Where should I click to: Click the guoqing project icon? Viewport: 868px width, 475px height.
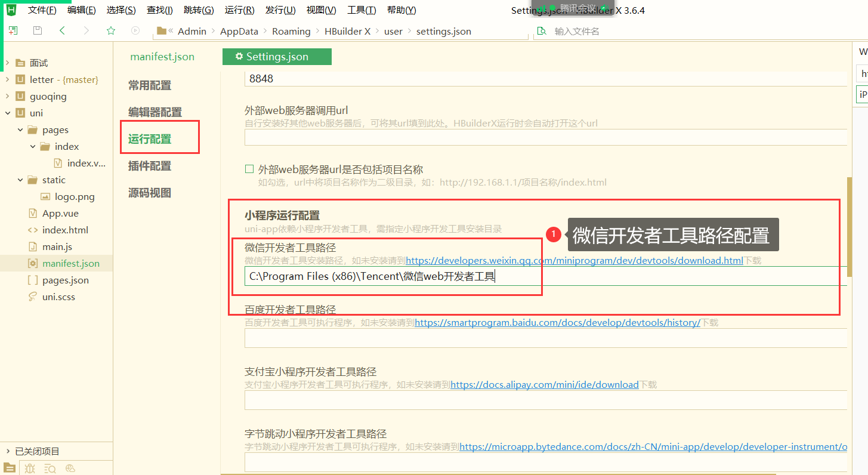coord(20,96)
